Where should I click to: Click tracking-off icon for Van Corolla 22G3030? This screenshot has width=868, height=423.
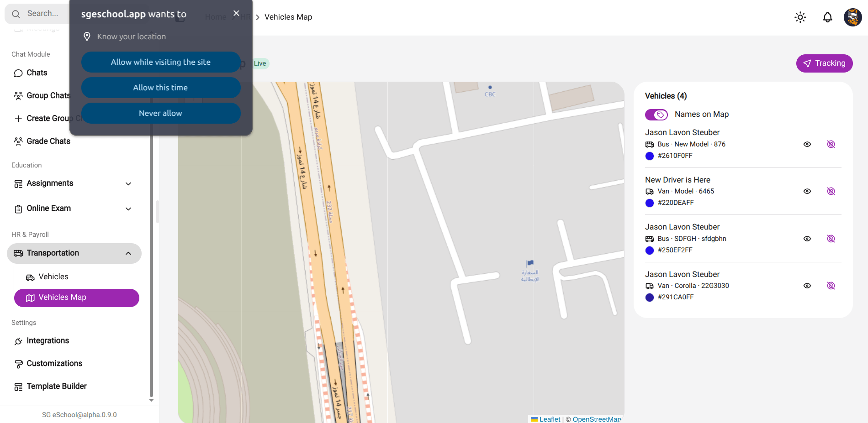coord(831,286)
